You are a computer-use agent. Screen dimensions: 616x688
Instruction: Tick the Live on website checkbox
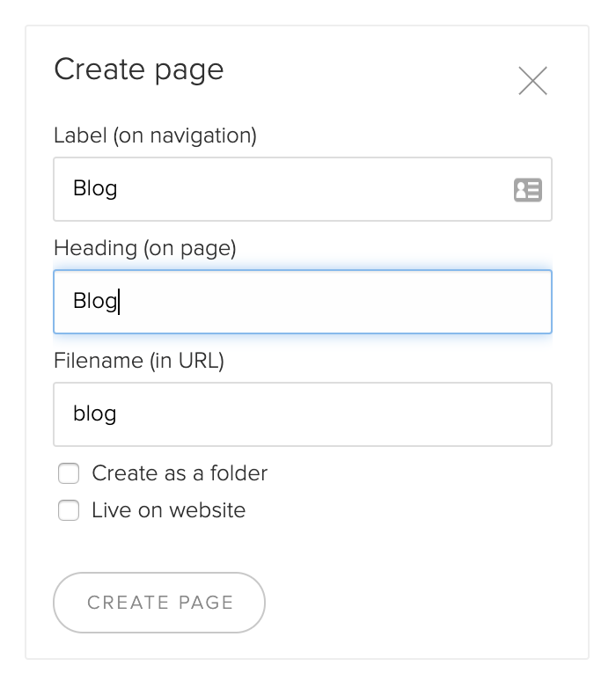[69, 510]
